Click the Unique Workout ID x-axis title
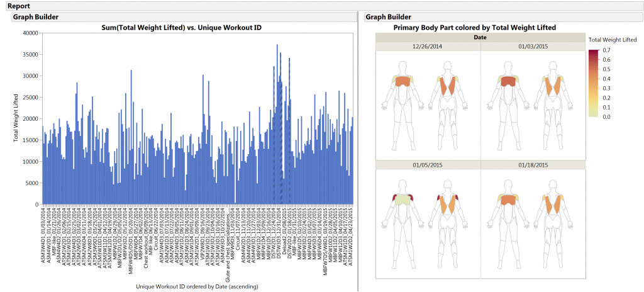The height and width of the screenshot is (292, 644). click(x=197, y=286)
